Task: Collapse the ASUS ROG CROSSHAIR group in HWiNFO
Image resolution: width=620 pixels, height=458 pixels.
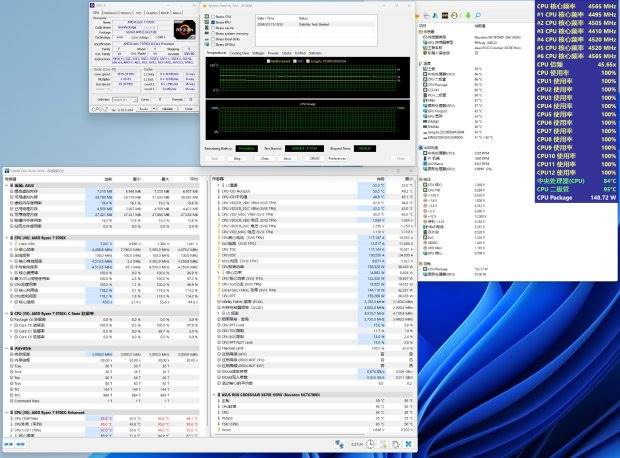Action: (214, 395)
